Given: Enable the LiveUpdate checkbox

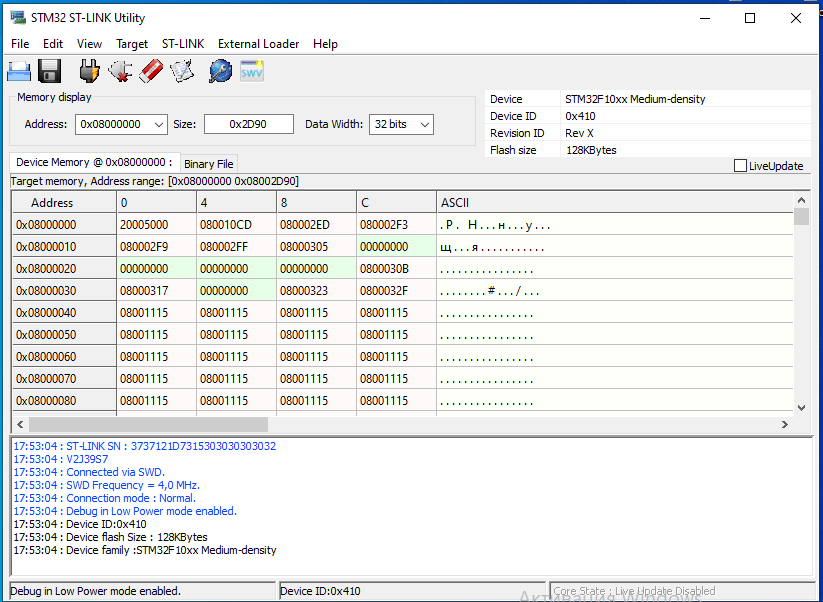Looking at the screenshot, I should pyautogui.click(x=741, y=166).
